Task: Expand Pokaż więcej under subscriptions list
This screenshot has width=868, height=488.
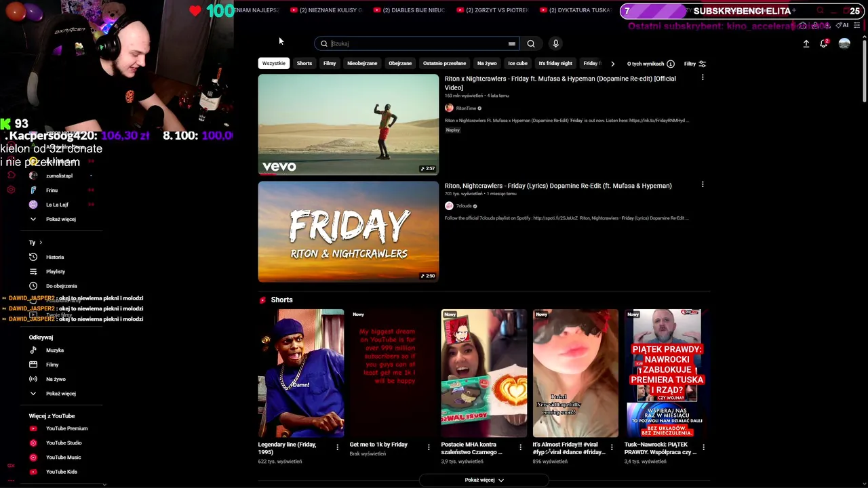Action: [61, 219]
